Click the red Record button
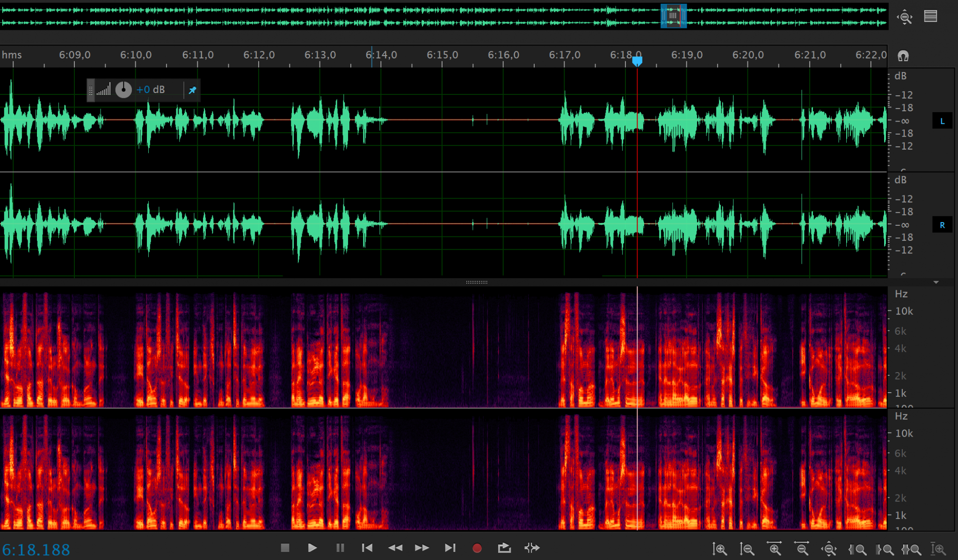This screenshot has height=560, width=958. tap(477, 548)
